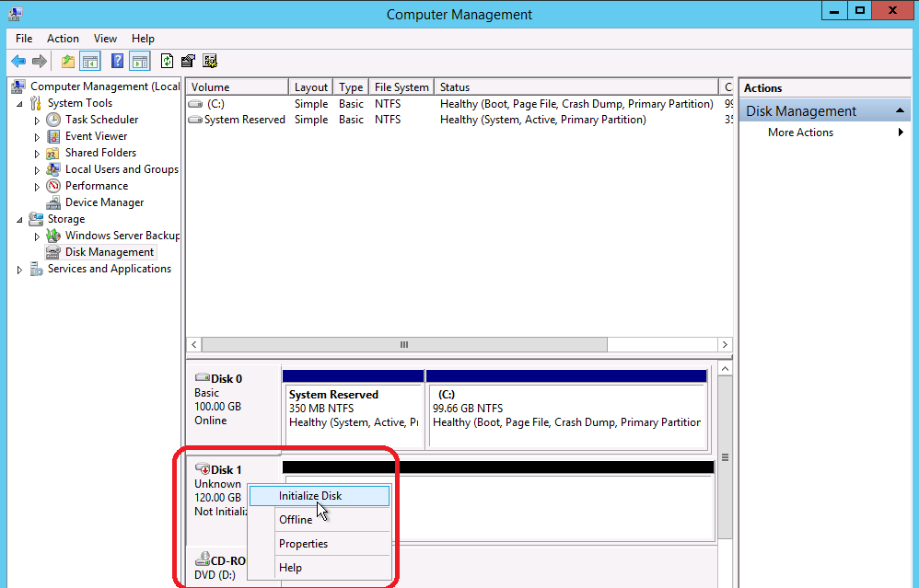Choose Initialize Disk from context menu
919x588 pixels.
[x=310, y=496]
